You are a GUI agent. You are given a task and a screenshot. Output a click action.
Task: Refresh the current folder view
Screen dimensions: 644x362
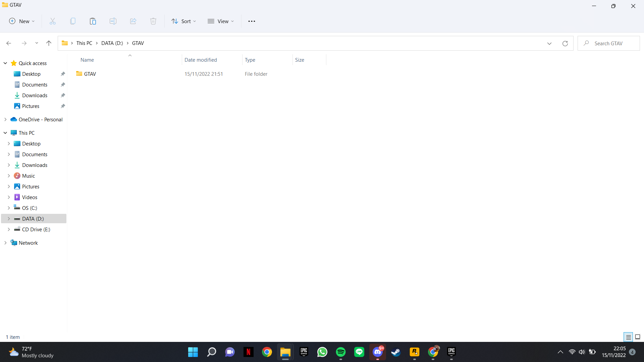(x=565, y=43)
